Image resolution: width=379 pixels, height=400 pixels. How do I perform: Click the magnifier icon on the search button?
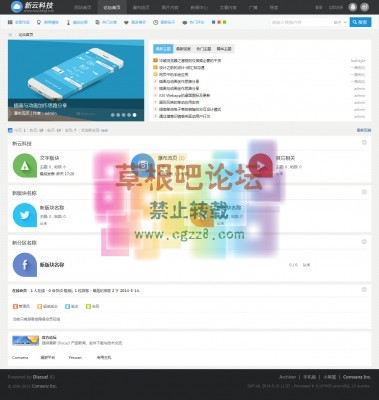point(355,22)
